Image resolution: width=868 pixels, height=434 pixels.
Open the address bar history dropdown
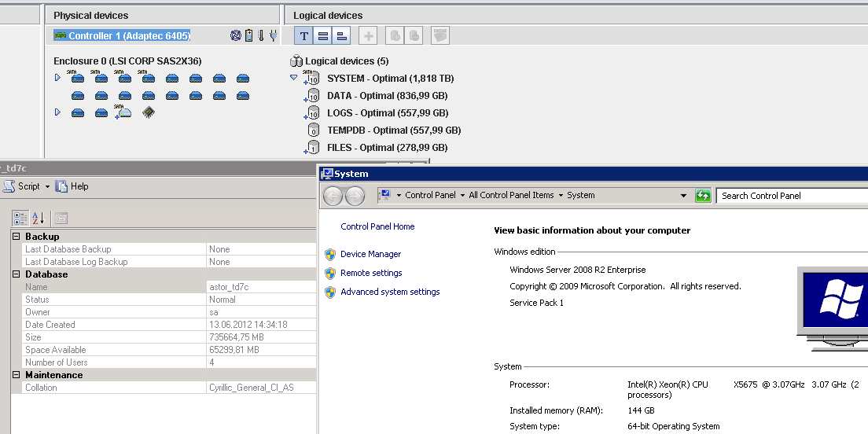[686, 196]
